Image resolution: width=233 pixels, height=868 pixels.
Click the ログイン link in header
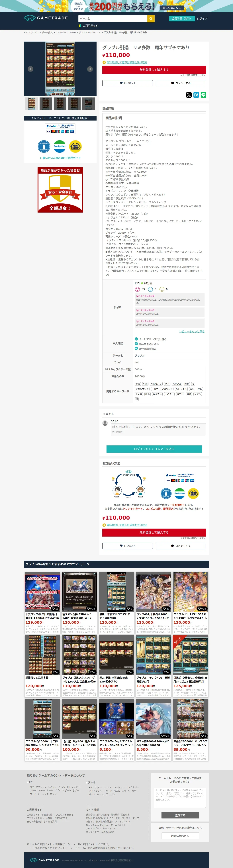[202, 19]
